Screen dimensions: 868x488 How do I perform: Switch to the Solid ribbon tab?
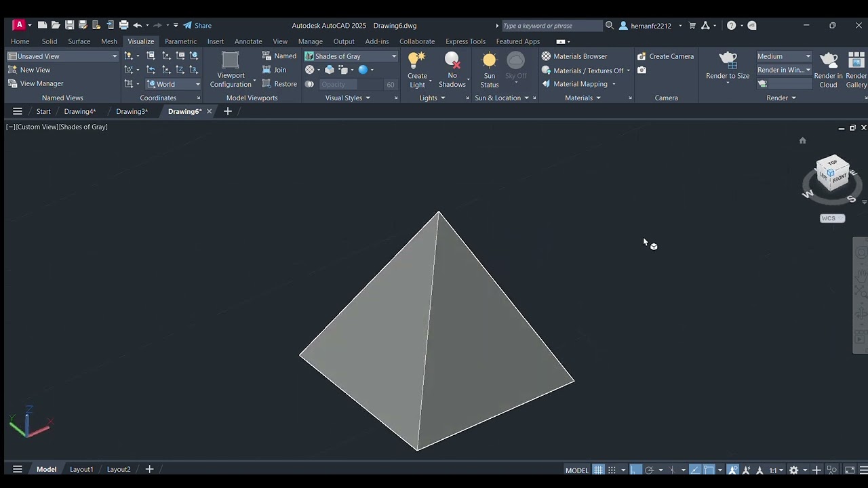click(x=50, y=41)
